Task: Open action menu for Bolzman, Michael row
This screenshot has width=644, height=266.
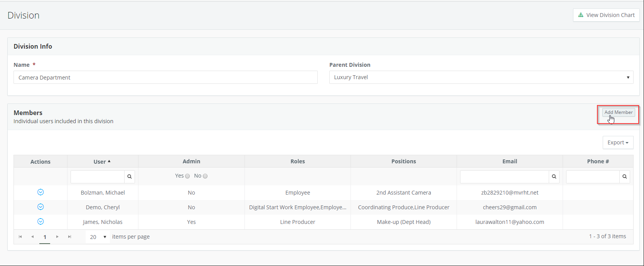Action: [x=40, y=192]
